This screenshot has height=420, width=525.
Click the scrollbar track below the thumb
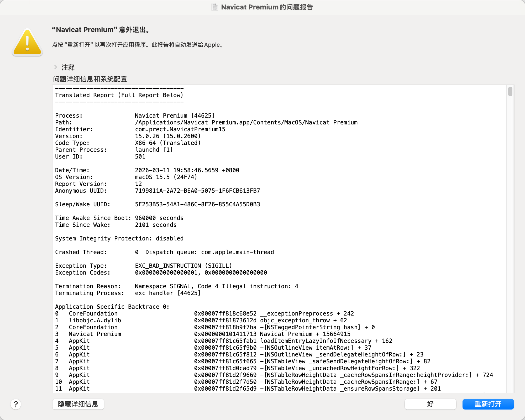(x=510, y=236)
